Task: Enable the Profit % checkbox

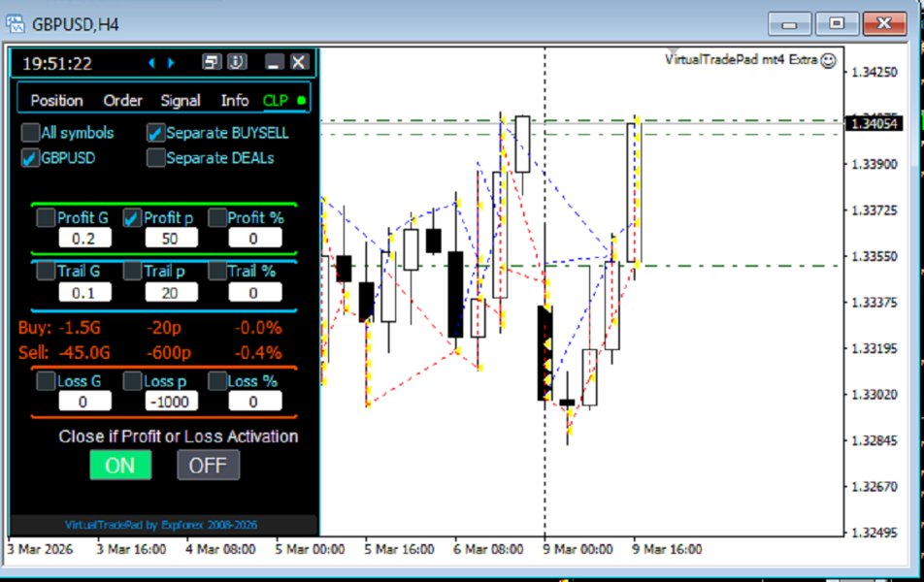Action: tap(217, 217)
